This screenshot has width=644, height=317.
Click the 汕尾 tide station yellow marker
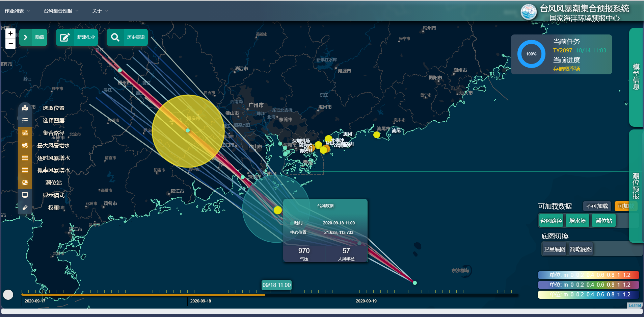pos(377,135)
